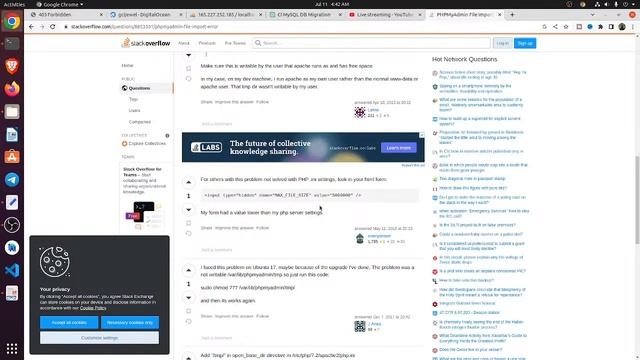Bookmark this page with the star icon
The width and height of the screenshot is (640, 360).
click(566, 27)
